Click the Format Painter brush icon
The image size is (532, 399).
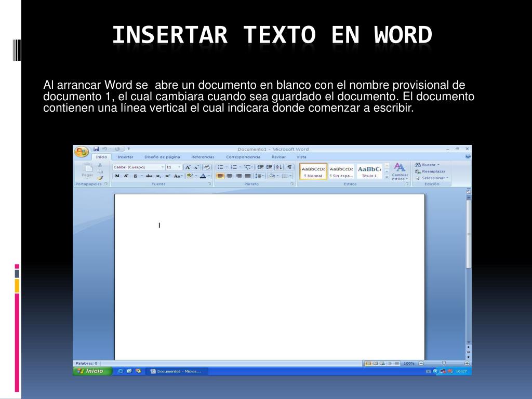click(x=100, y=178)
